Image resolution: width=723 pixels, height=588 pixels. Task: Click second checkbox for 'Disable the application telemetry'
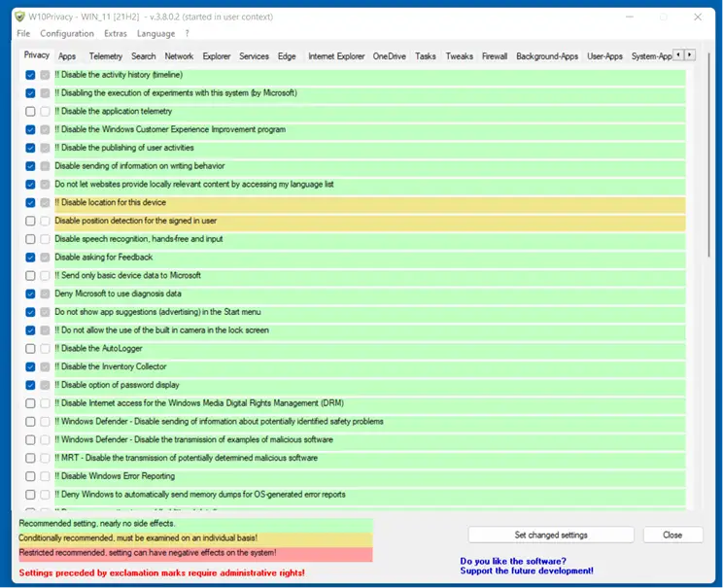point(45,111)
